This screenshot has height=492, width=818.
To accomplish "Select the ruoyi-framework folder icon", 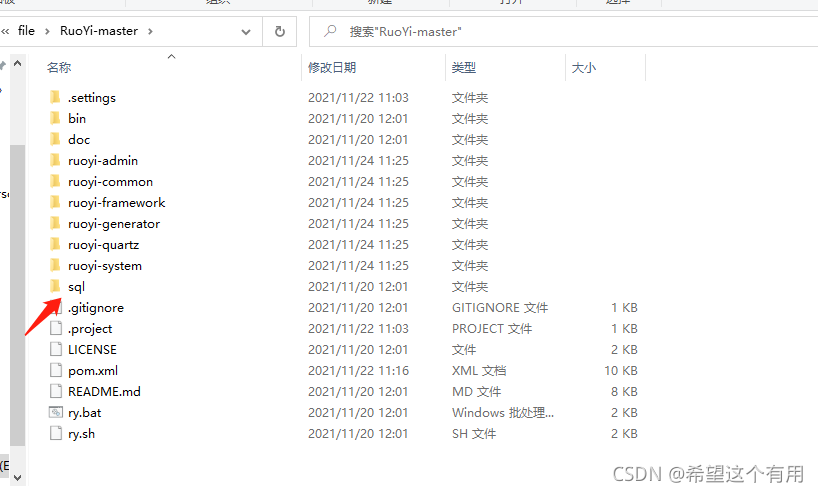I will coord(55,202).
